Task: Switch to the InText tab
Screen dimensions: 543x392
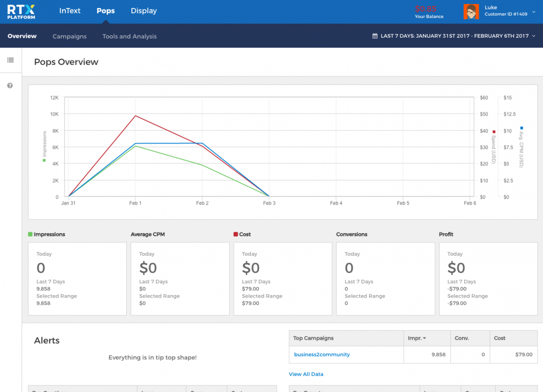Action: pyautogui.click(x=69, y=11)
